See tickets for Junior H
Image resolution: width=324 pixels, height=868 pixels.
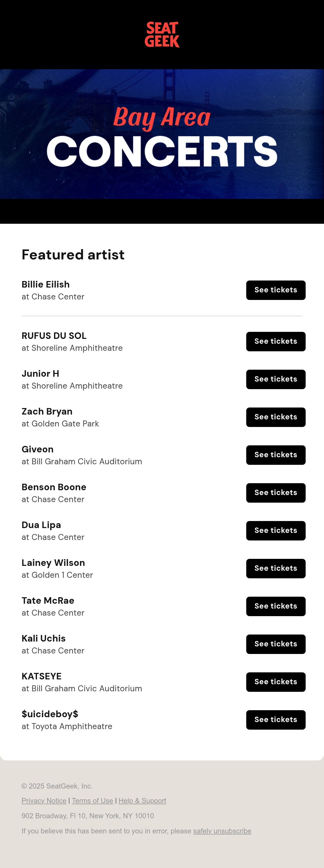point(275,379)
